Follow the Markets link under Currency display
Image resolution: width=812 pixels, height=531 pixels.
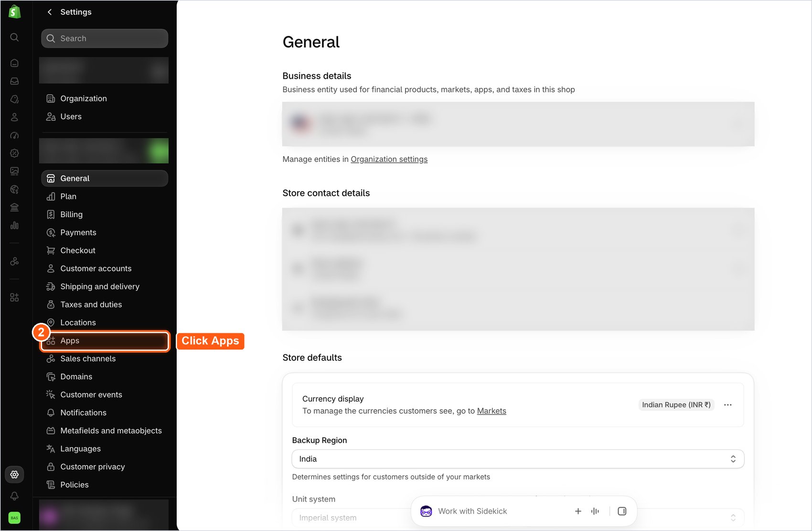coord(491,411)
